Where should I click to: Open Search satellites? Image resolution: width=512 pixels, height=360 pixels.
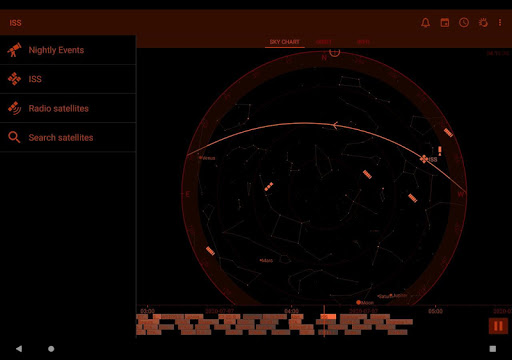coord(68,137)
